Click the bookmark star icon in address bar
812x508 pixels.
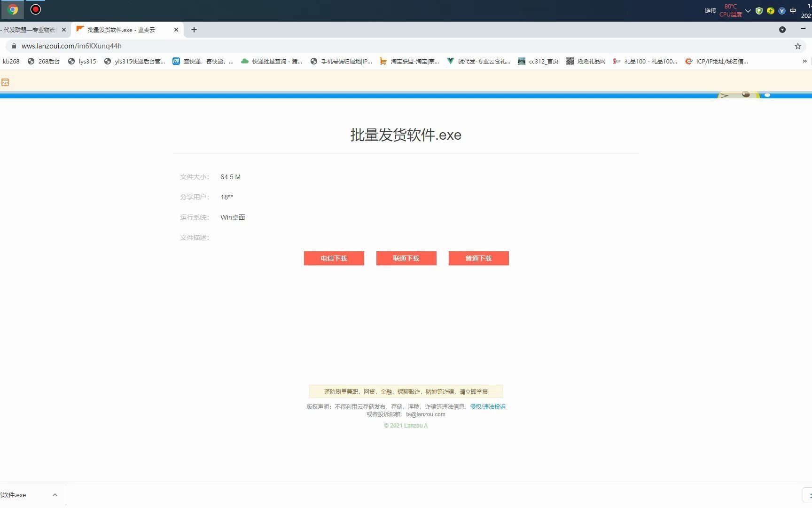click(797, 46)
